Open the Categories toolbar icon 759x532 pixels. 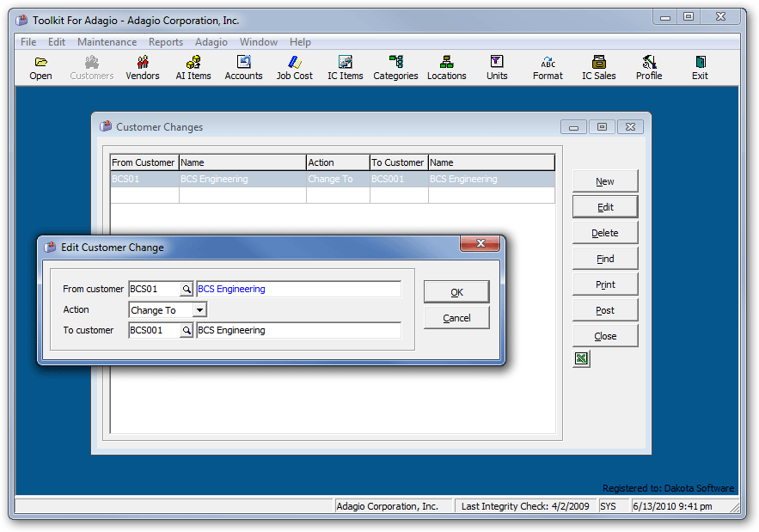coord(395,68)
